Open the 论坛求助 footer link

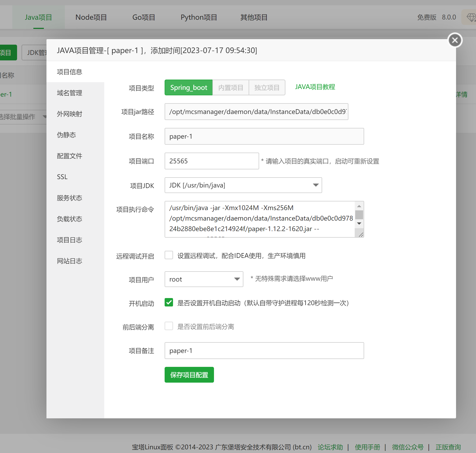click(330, 447)
